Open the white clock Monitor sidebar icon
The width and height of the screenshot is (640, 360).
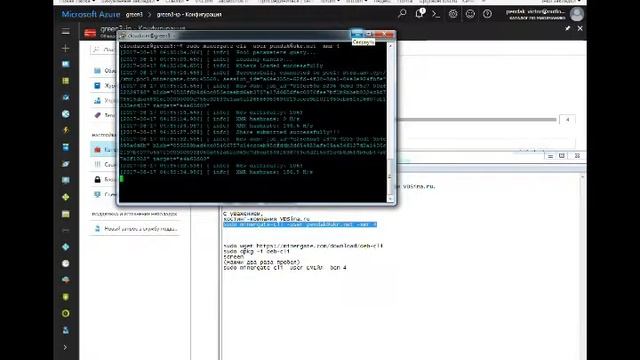coord(65,264)
